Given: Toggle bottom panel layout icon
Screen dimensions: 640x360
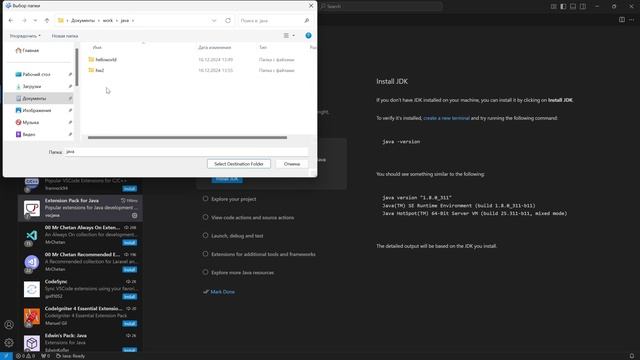Looking at the screenshot, I should (573, 6).
